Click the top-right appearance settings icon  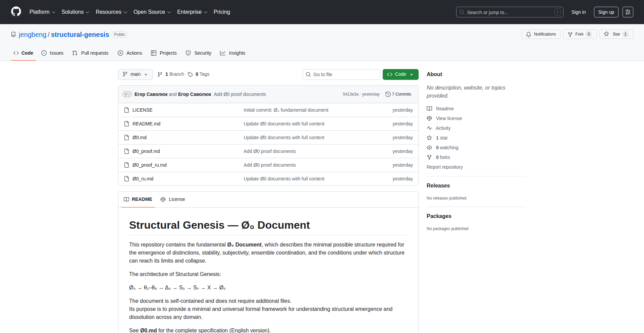(x=628, y=12)
